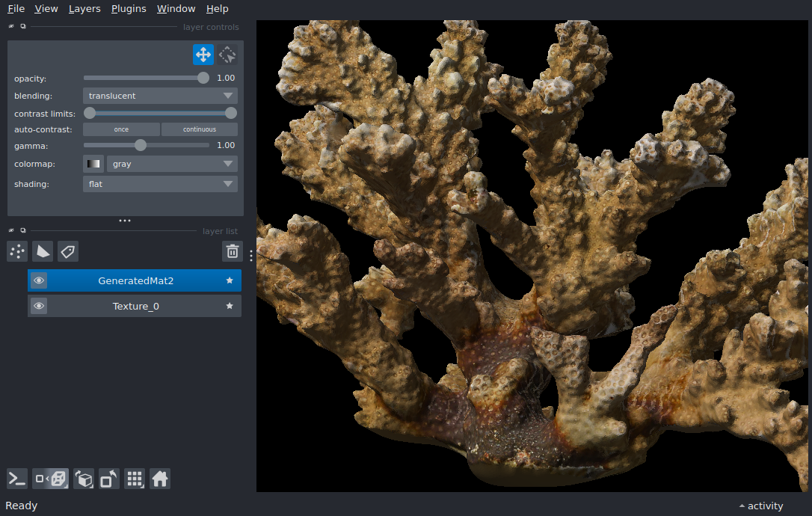Click the home reset view button
The image size is (812, 516).
[x=159, y=479]
